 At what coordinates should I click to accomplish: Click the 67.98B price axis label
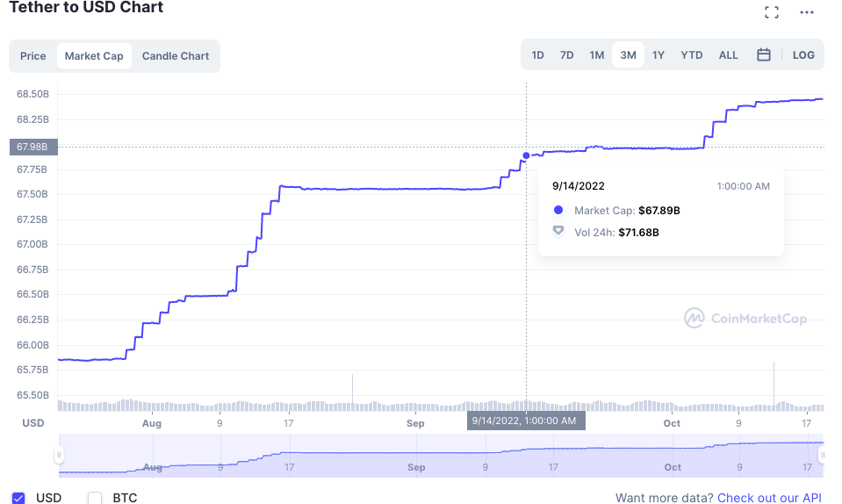point(33,147)
